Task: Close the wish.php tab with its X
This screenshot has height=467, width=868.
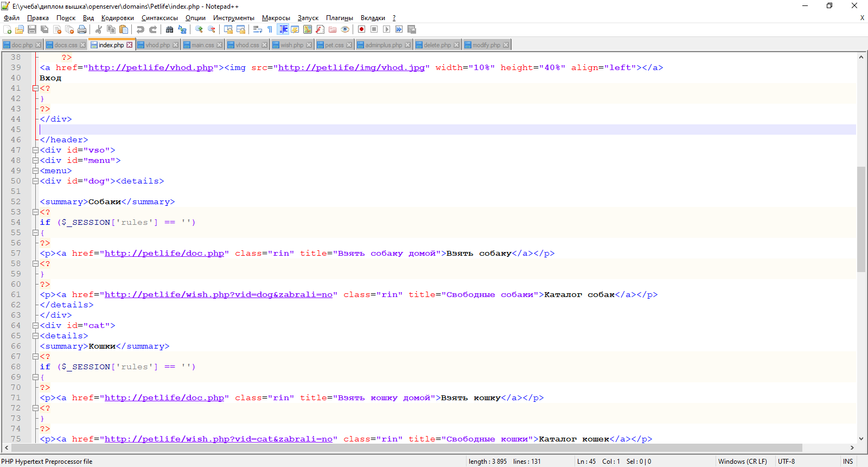Action: tap(309, 45)
